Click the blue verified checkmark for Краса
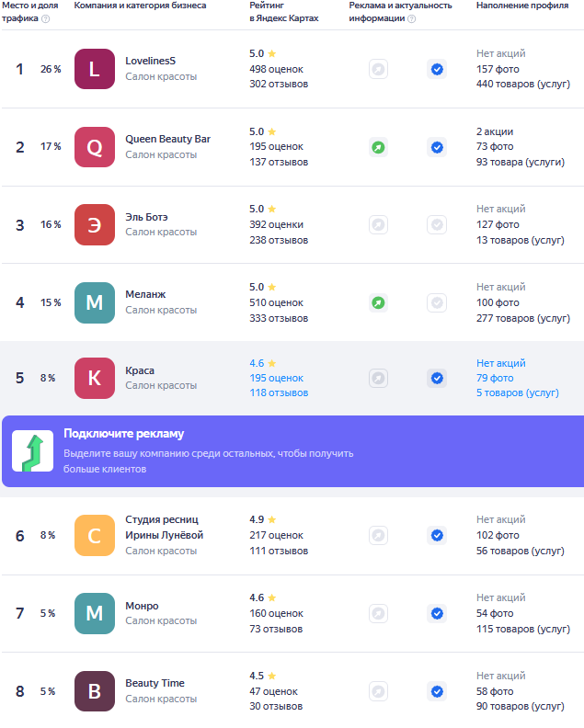 click(x=437, y=379)
